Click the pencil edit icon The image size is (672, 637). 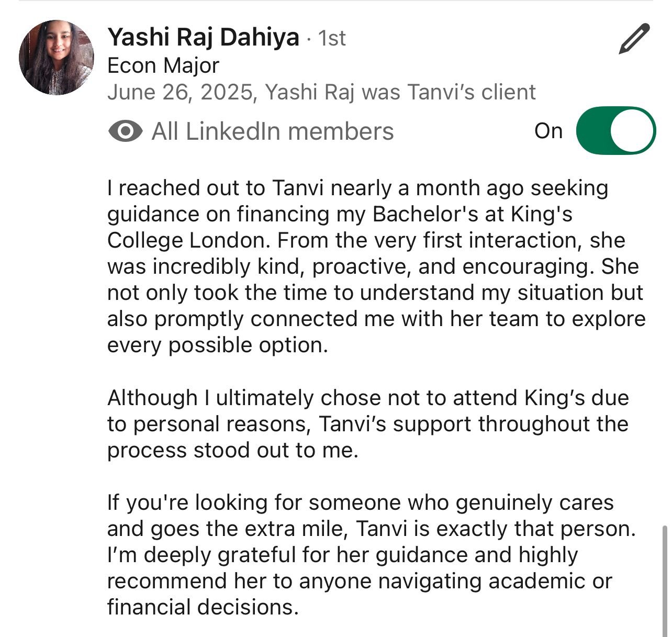pos(634,39)
